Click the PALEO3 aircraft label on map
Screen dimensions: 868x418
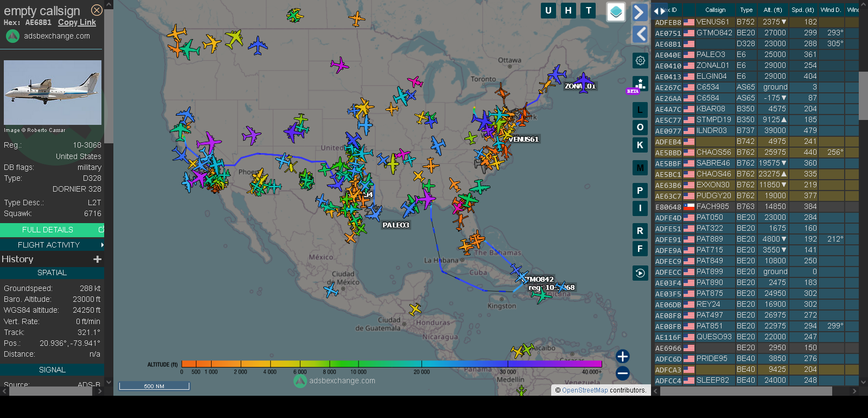tap(395, 225)
